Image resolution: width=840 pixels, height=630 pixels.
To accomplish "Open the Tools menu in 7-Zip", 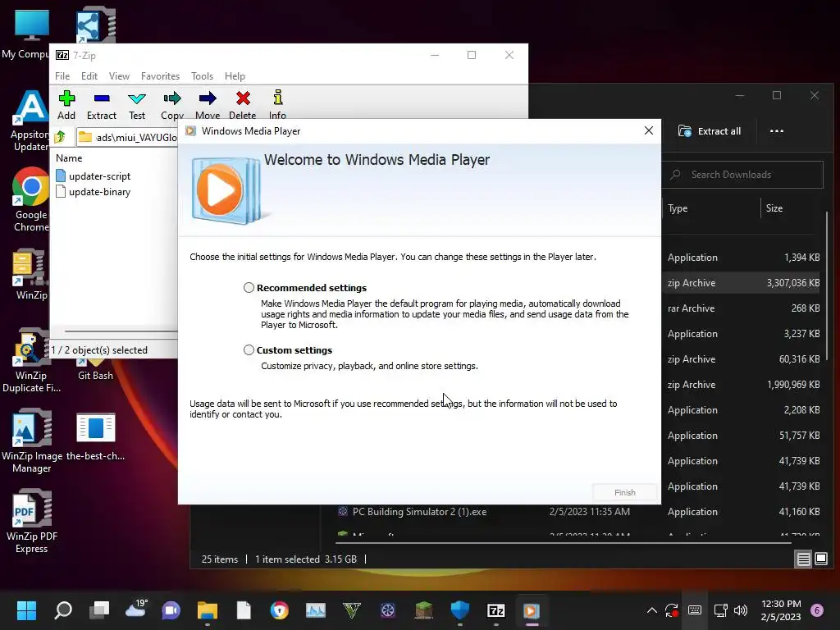I will point(202,76).
